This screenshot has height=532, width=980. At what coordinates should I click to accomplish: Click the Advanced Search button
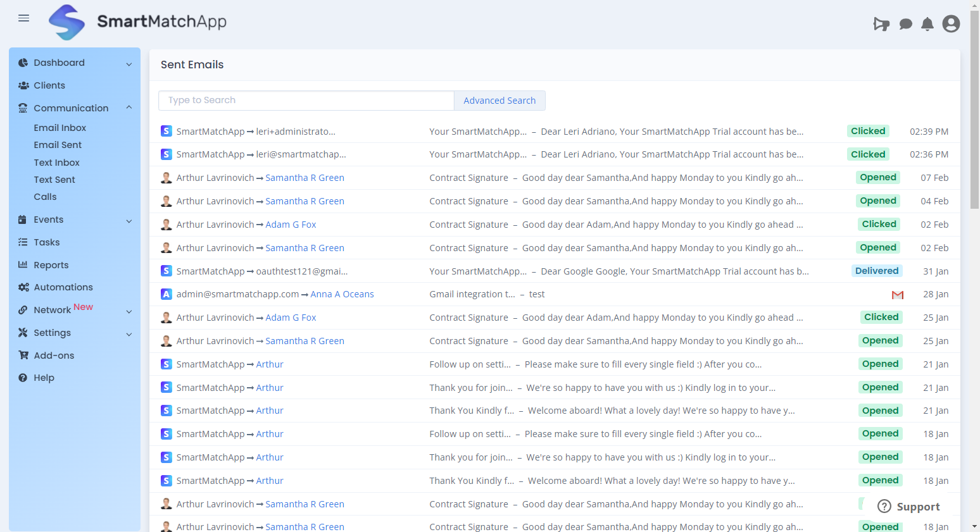499,100
